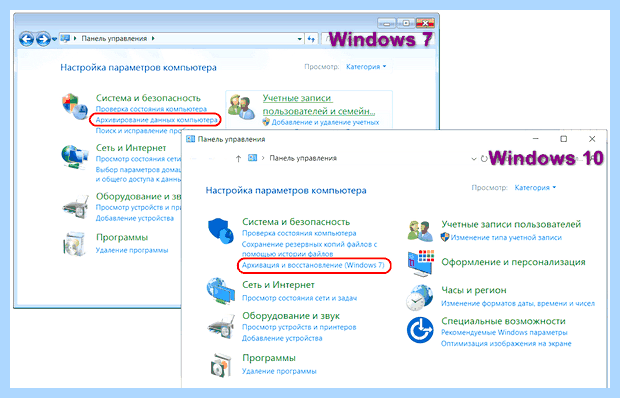Expand address history chevron in Windows 10 window
The height and width of the screenshot is (398, 620).
[x=473, y=159]
